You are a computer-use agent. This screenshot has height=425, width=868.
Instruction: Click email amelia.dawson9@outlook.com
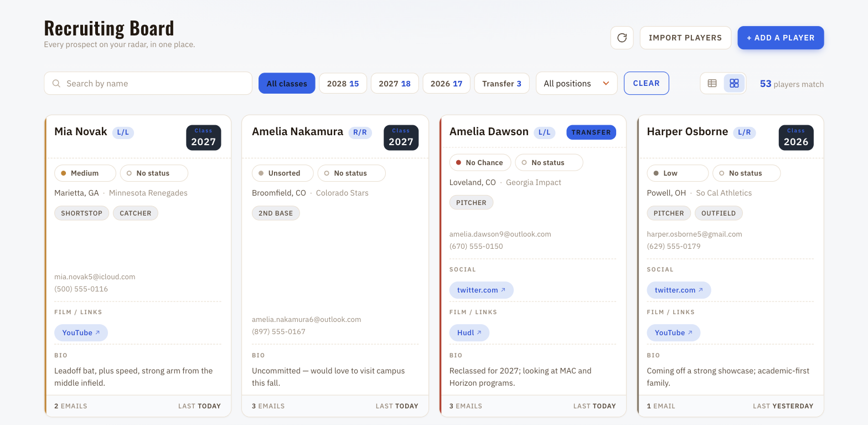500,234
